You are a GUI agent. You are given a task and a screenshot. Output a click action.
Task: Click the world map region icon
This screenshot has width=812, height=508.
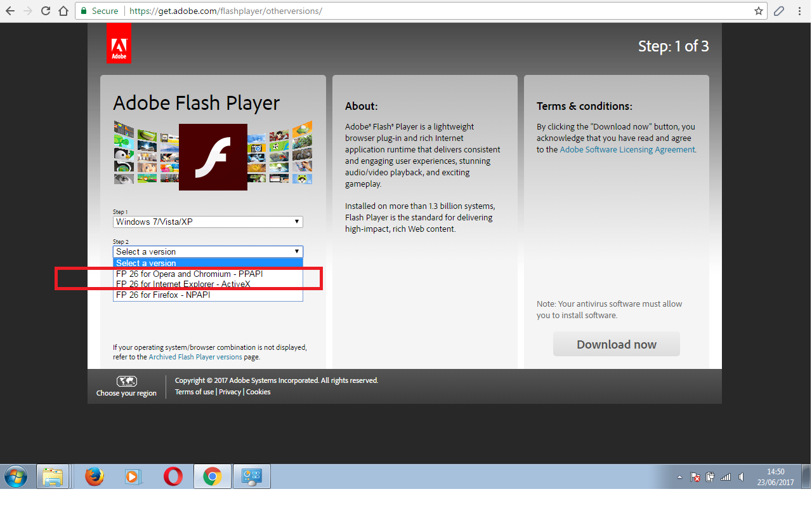tap(126, 381)
